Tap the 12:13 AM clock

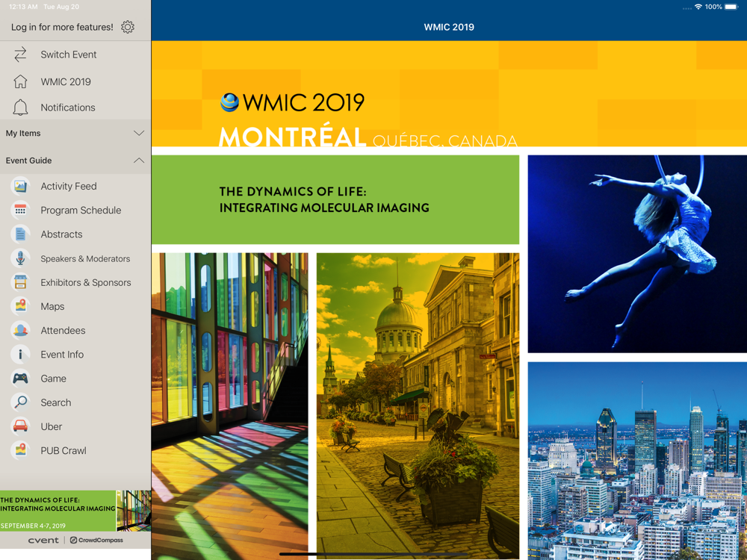coord(23,7)
